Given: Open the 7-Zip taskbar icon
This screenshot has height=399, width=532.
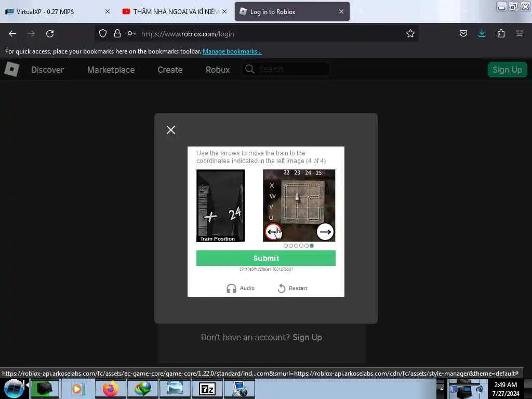Looking at the screenshot, I should 207,389.
